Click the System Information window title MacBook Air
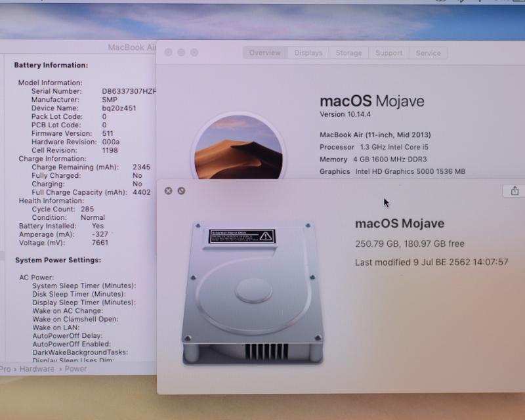525x420 pixels. pos(132,47)
